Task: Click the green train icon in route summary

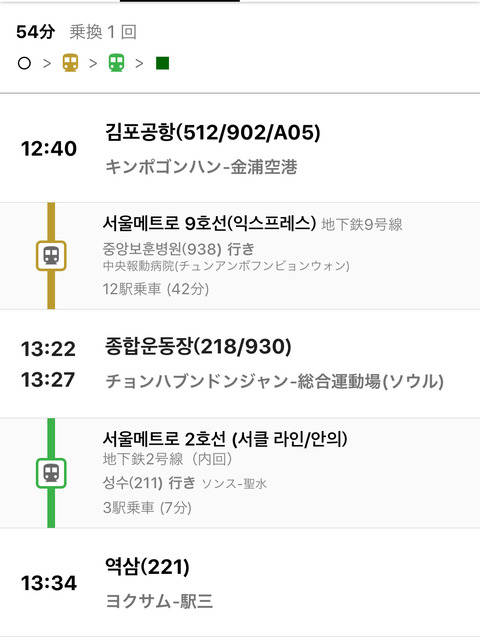Action: 117,63
